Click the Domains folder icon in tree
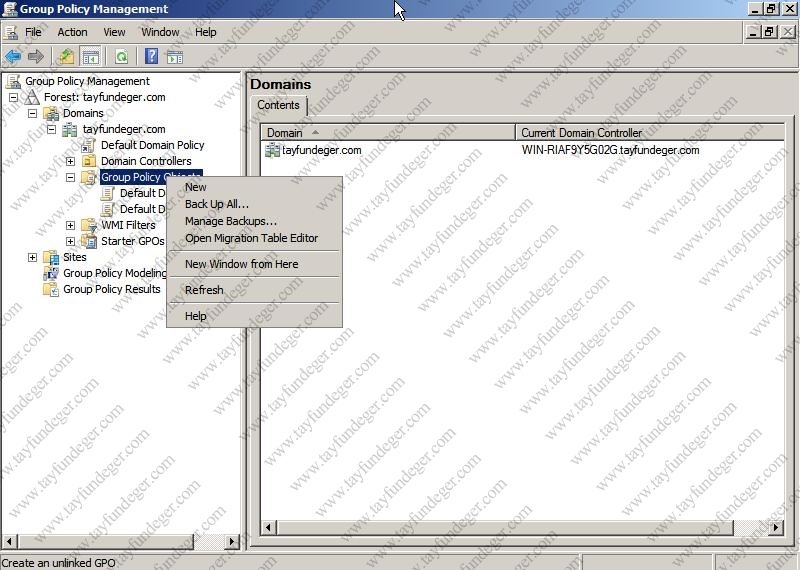This screenshot has width=800, height=570. [51, 113]
